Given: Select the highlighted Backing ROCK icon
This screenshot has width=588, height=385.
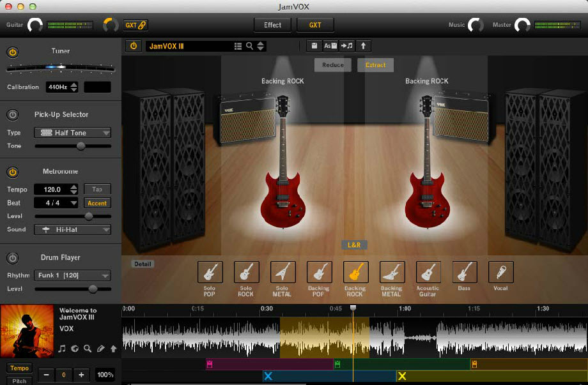Looking at the screenshot, I should tap(355, 272).
